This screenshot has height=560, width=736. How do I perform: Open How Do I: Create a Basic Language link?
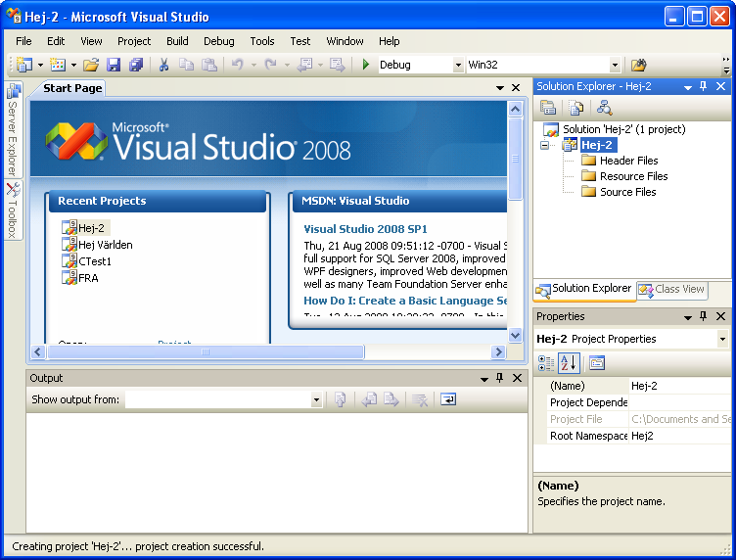pyautogui.click(x=405, y=301)
